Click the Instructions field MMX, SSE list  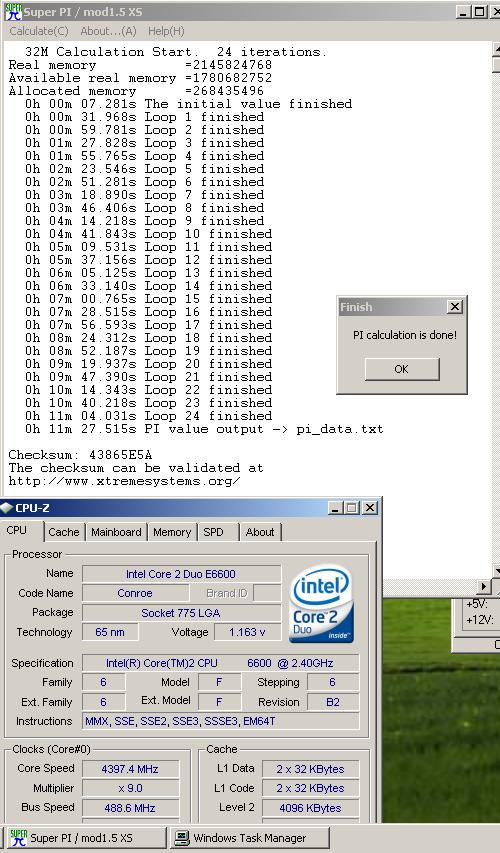click(x=220, y=721)
